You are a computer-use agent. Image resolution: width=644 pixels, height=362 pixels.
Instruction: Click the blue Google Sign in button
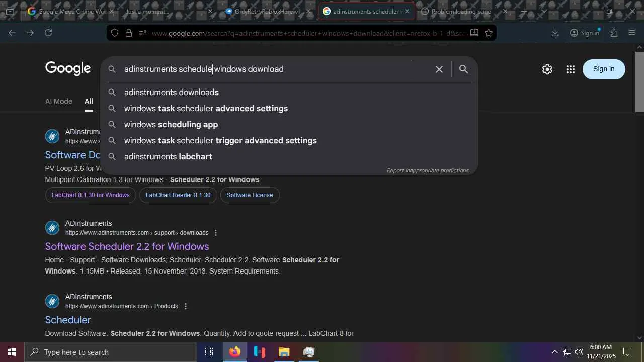point(604,69)
